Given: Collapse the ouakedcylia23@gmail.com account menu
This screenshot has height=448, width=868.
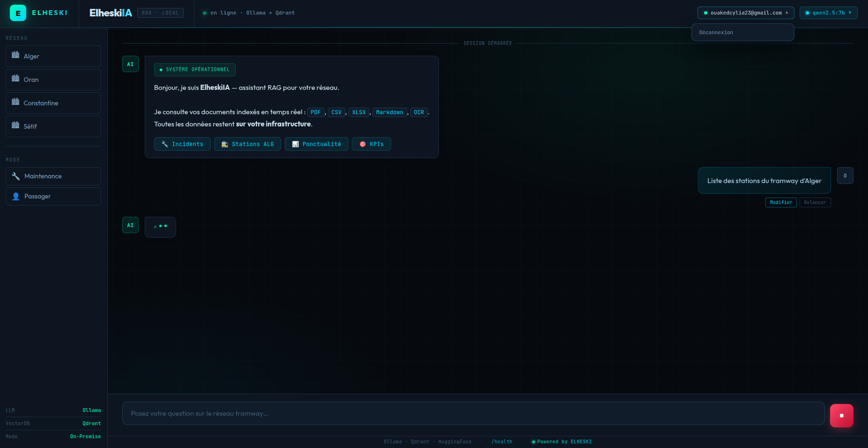Looking at the screenshot, I should tap(746, 13).
